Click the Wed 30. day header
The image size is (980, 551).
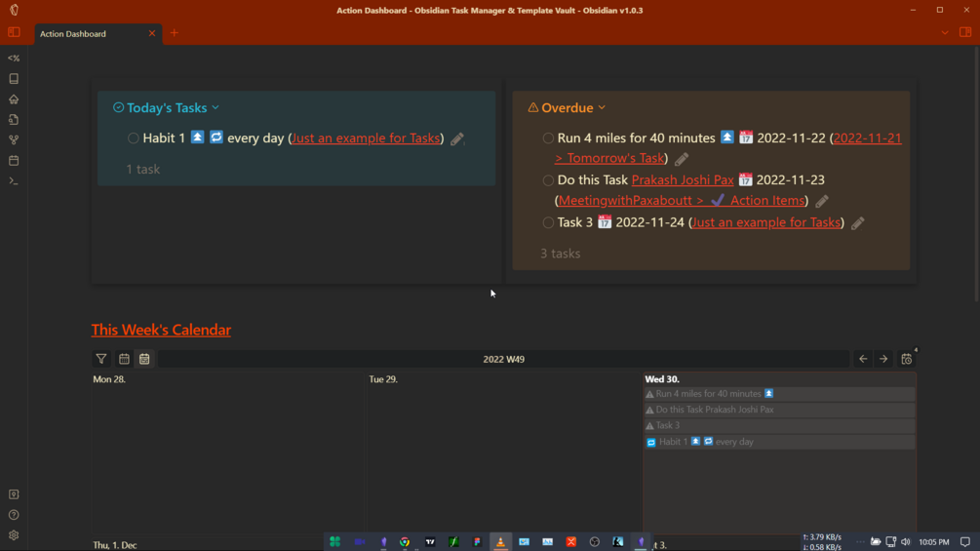662,379
